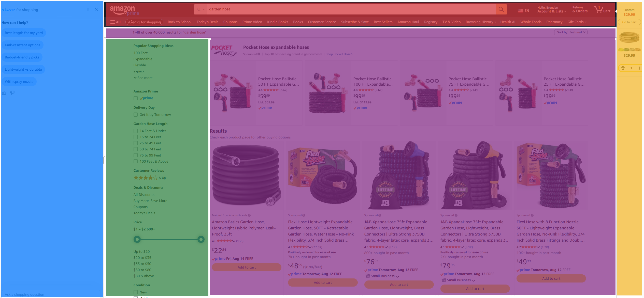644x298 pixels.
Task: Click the price range slider track
Action: 169,239
